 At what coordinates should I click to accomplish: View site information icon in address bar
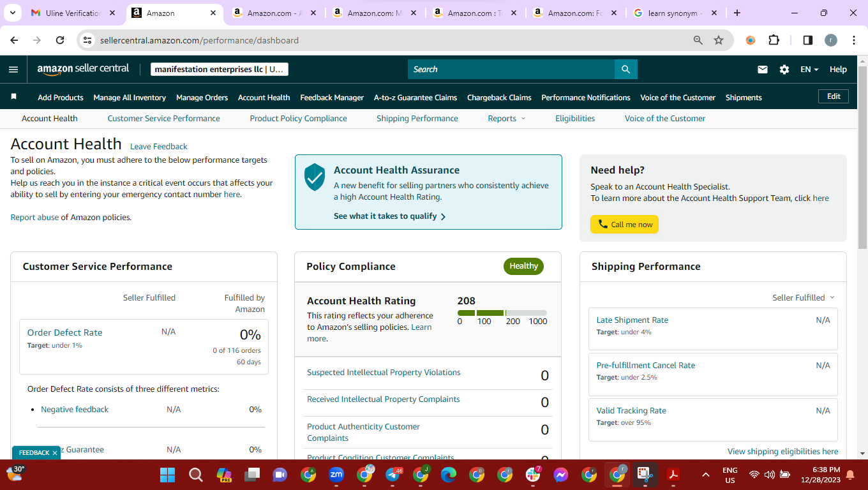(88, 40)
